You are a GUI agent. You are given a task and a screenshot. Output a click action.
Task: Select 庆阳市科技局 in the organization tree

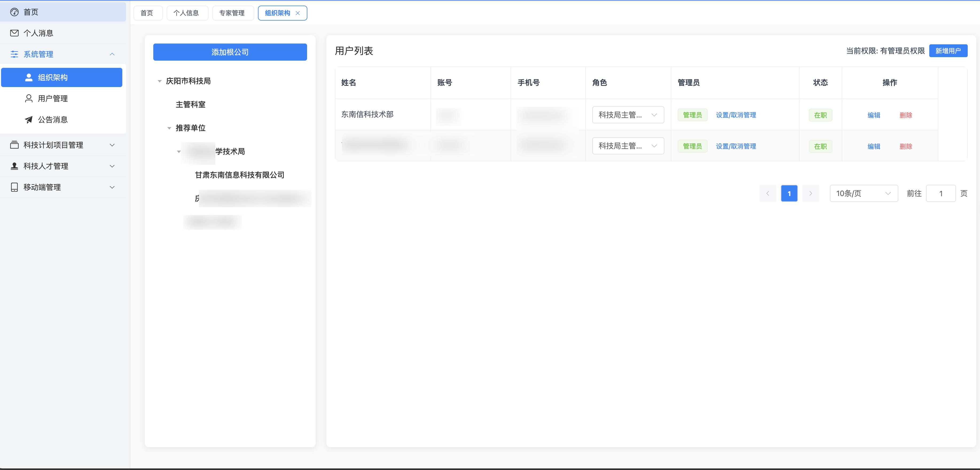tap(188, 81)
